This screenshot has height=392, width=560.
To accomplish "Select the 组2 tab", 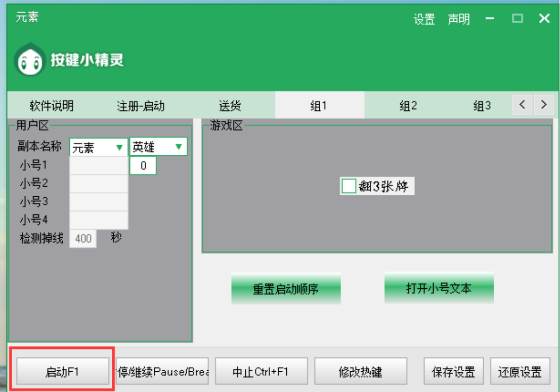I will coord(408,106).
